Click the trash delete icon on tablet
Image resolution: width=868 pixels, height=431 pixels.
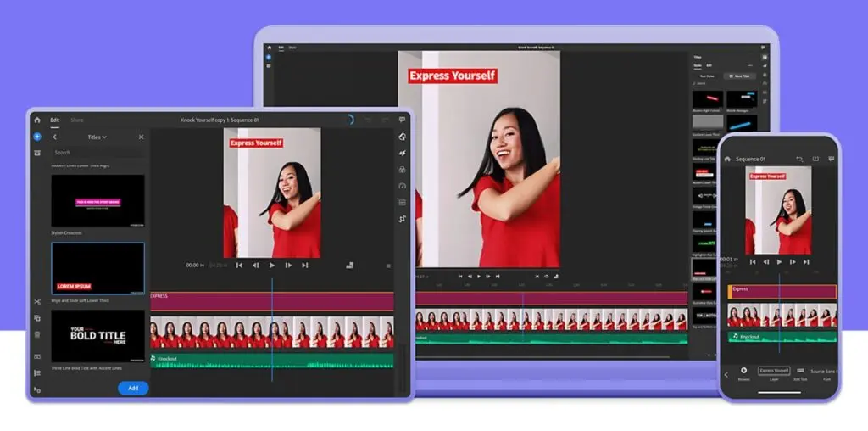pos(37,334)
